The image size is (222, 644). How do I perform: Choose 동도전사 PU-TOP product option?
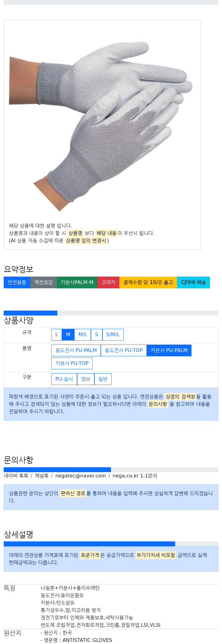click(x=124, y=350)
